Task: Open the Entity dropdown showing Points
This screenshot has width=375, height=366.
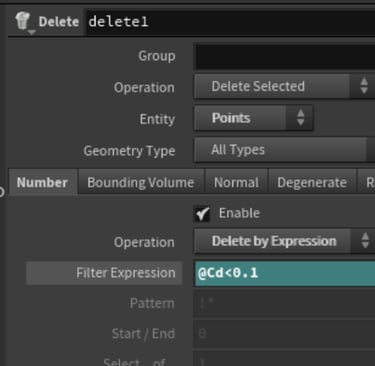Action: tap(253, 118)
